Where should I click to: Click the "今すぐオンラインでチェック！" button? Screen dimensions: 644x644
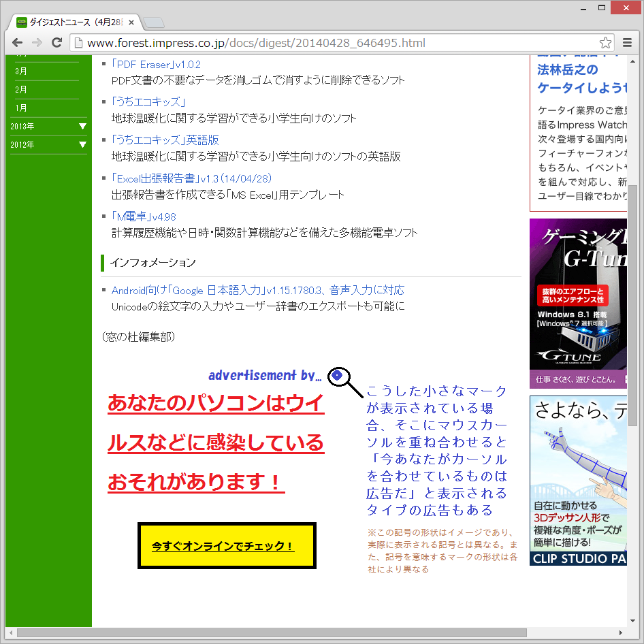tap(226, 545)
